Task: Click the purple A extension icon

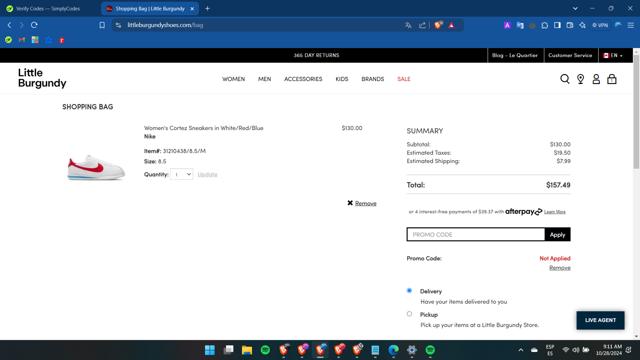Action: coord(507,25)
